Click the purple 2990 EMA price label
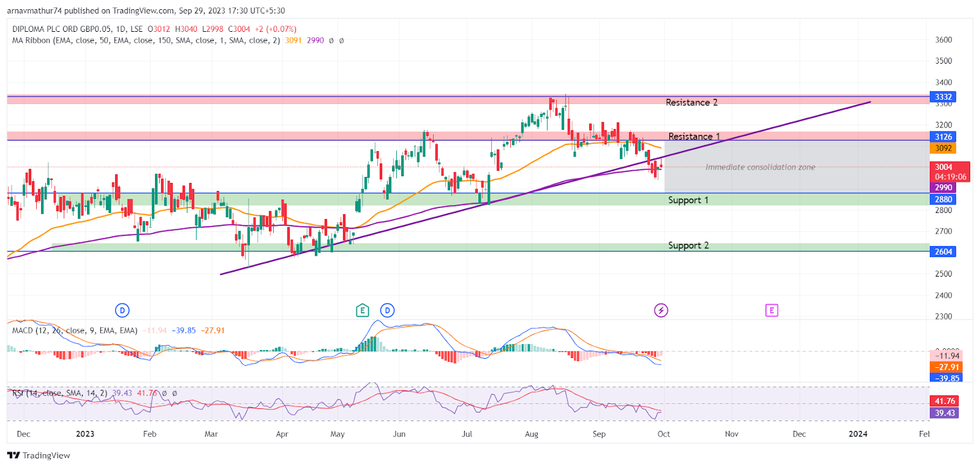Image resolution: width=980 pixels, height=467 pixels. pyautogui.click(x=943, y=187)
